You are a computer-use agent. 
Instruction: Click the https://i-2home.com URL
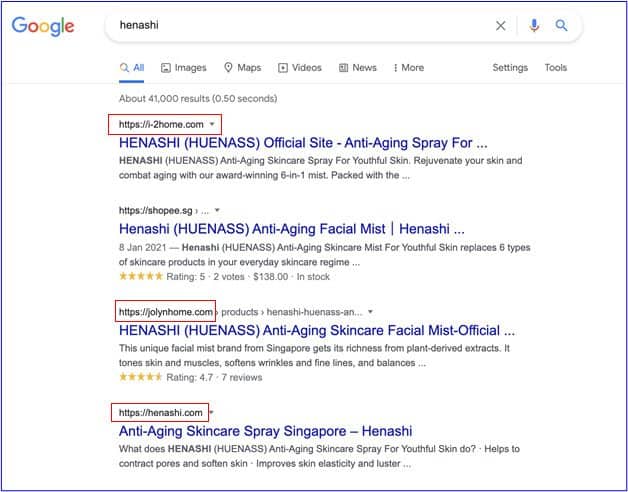point(161,125)
